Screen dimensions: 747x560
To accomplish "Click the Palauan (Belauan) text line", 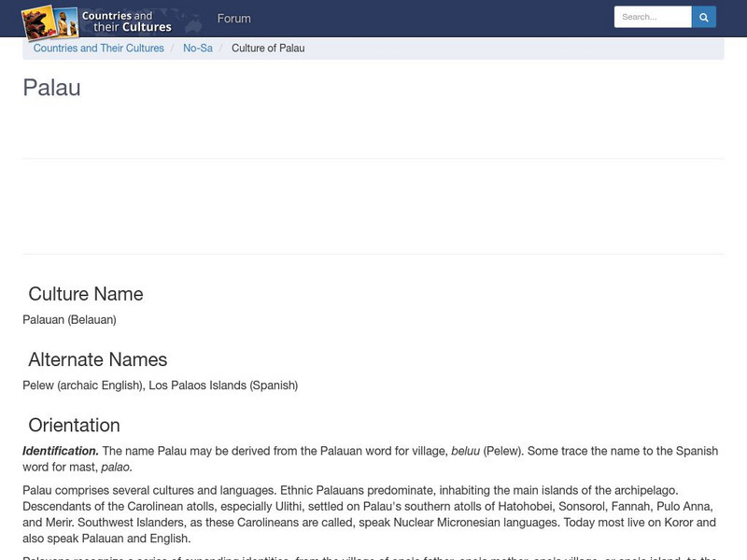I will coord(69,319).
